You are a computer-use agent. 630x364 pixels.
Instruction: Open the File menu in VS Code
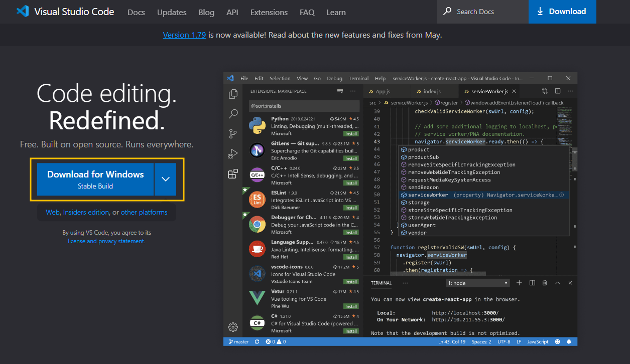[x=244, y=78]
